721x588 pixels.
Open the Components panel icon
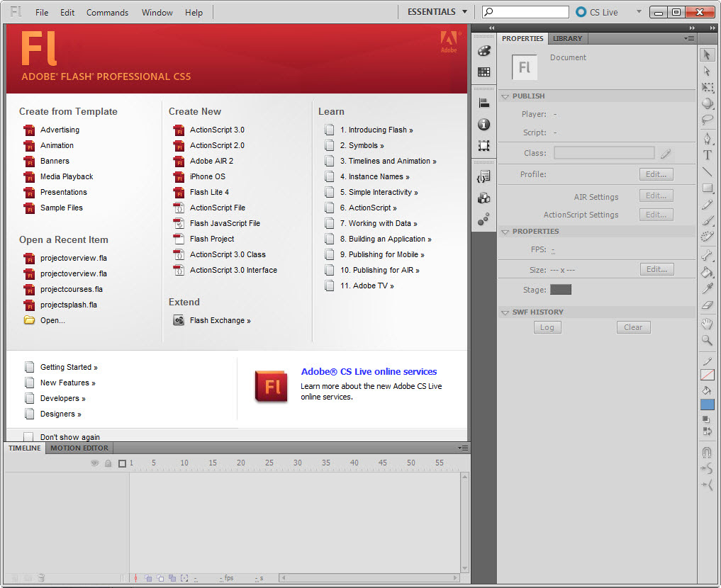tap(484, 198)
